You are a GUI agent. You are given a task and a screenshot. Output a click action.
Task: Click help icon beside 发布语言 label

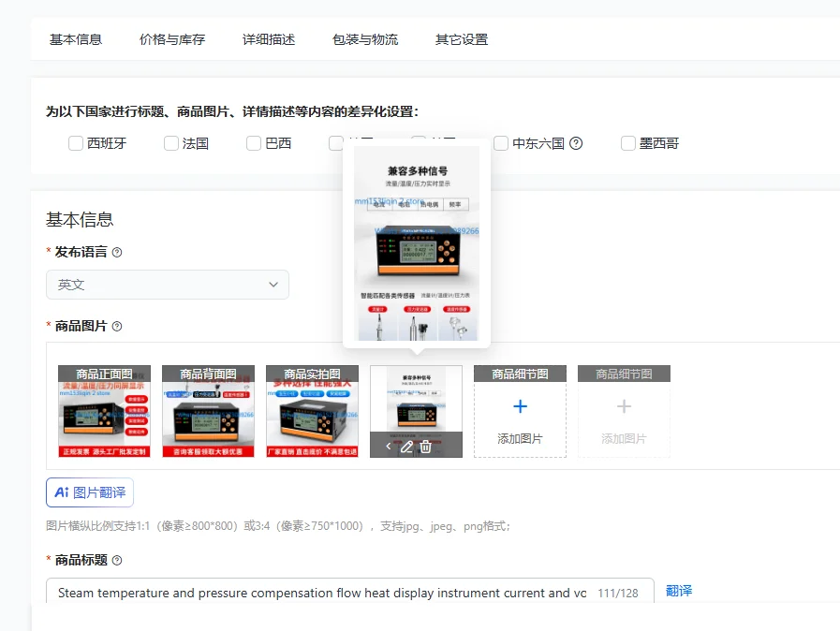click(117, 252)
